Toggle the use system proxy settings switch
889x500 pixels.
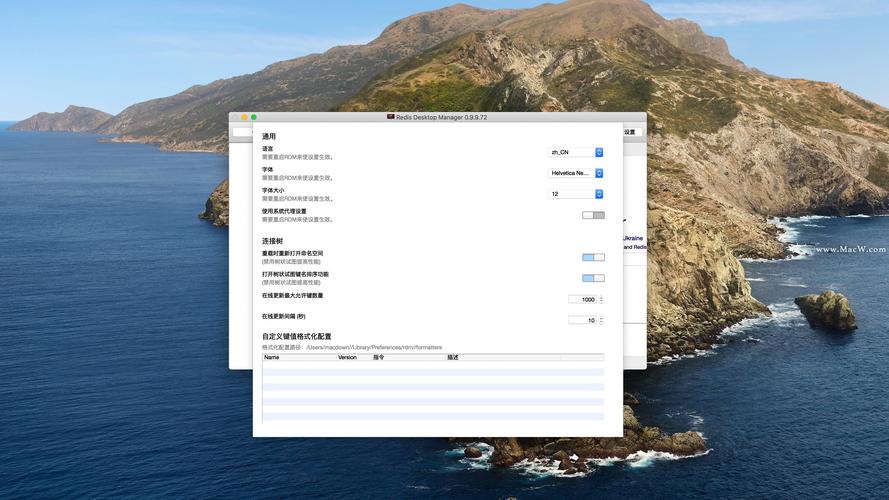[593, 215]
